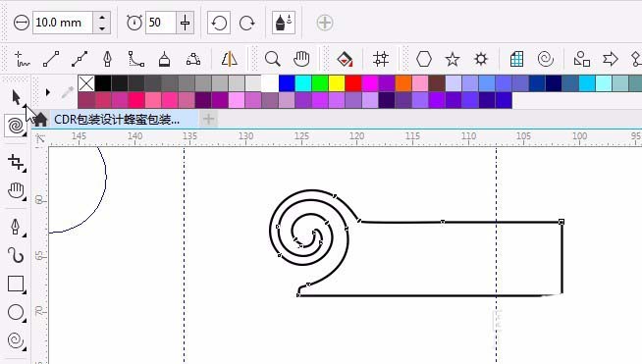The height and width of the screenshot is (364, 642).
Task: Click the ruler origin corner box
Action: (x=40, y=138)
